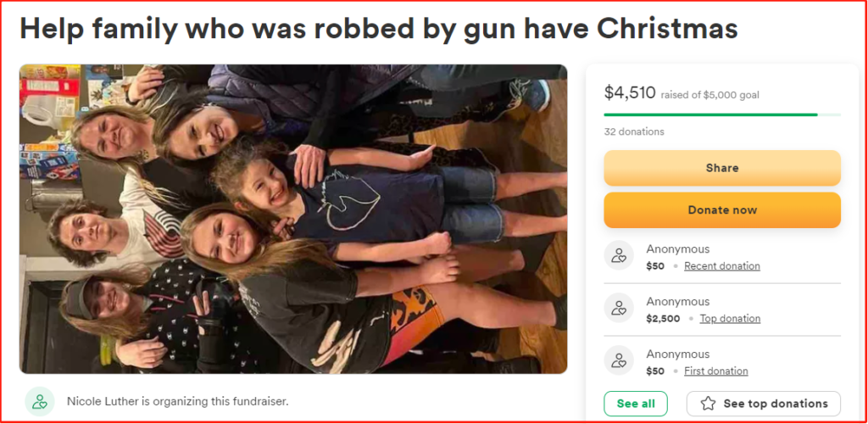This screenshot has height=424, width=868.
Task: Click the Share button
Action: pos(722,168)
